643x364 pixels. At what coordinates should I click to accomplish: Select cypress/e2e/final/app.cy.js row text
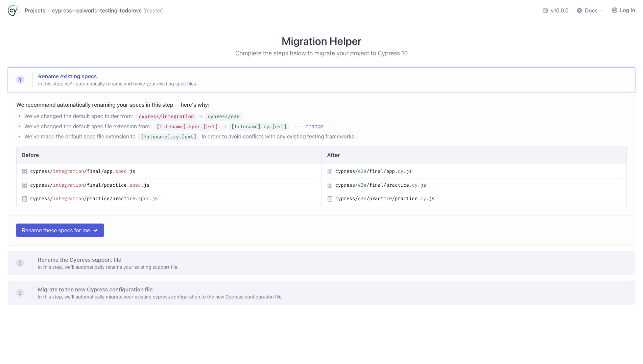click(x=374, y=171)
